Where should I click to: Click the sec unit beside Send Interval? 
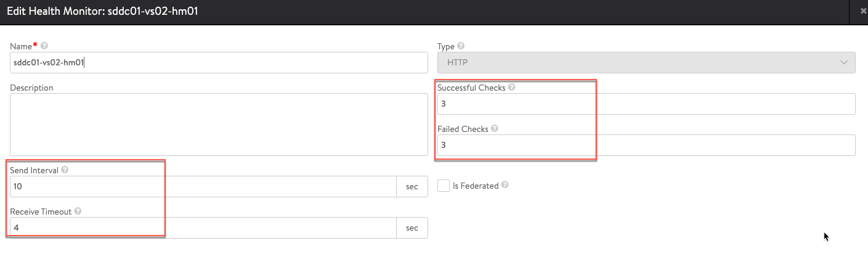[412, 187]
